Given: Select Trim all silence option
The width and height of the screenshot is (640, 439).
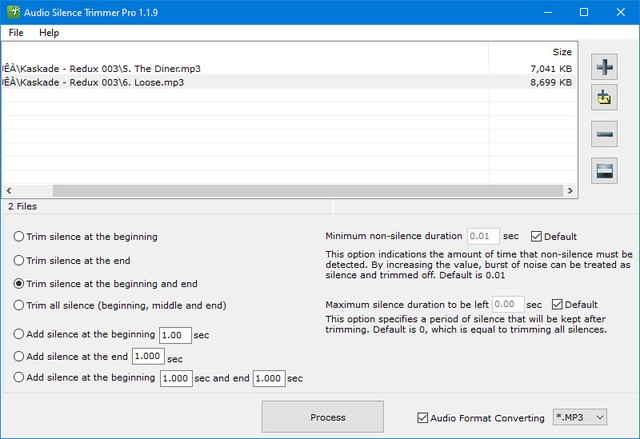Looking at the screenshot, I should click(x=20, y=305).
